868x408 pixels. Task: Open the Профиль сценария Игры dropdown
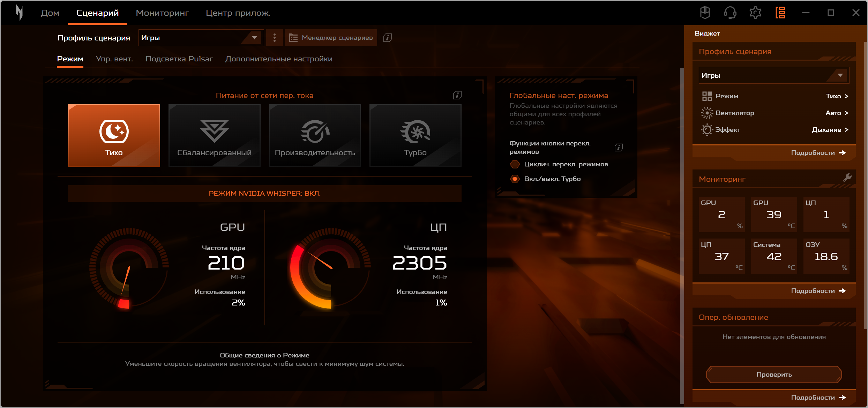point(201,38)
